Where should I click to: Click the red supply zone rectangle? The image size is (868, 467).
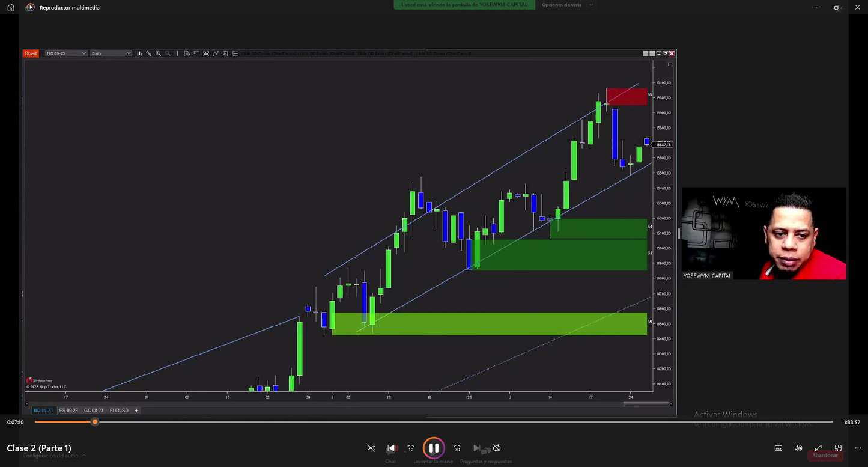pyautogui.click(x=627, y=96)
